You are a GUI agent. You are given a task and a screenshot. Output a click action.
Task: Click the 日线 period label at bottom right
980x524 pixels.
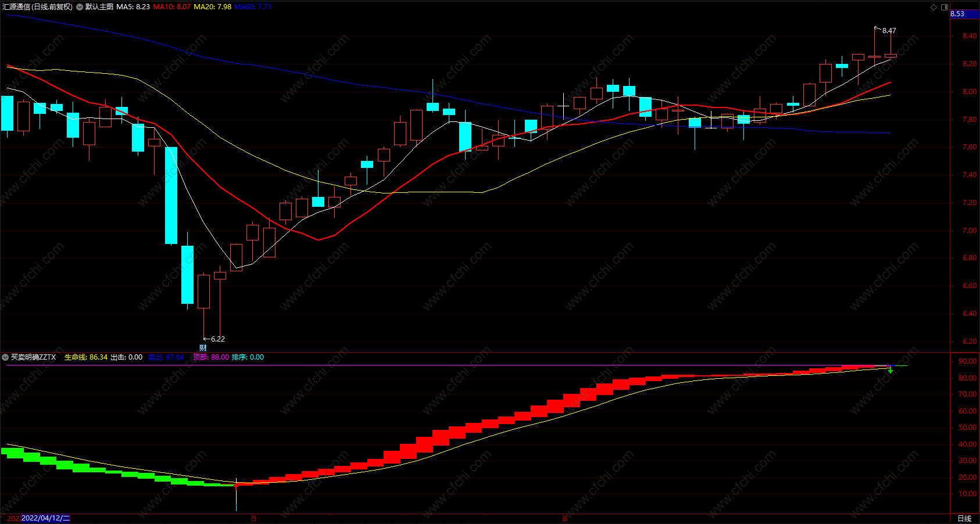[x=964, y=518]
